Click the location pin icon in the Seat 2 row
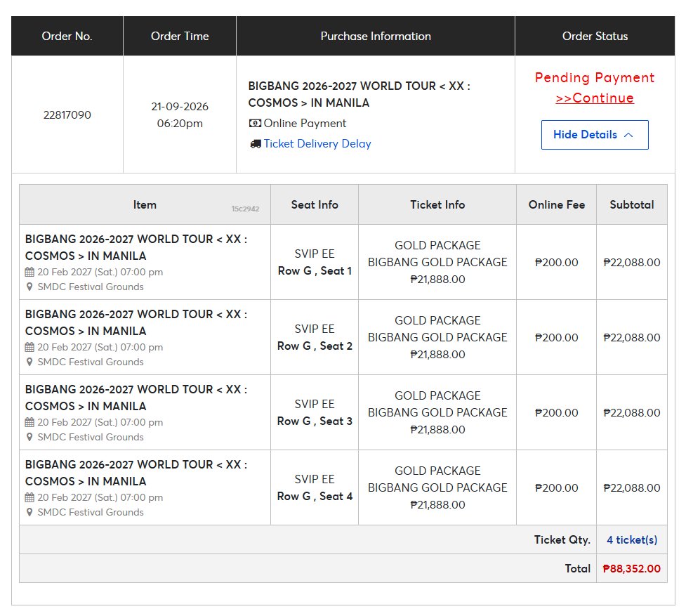693x616 pixels. [x=29, y=362]
